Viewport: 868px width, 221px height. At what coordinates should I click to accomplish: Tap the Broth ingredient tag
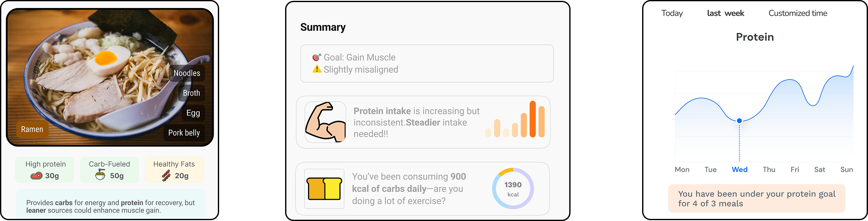click(x=191, y=93)
